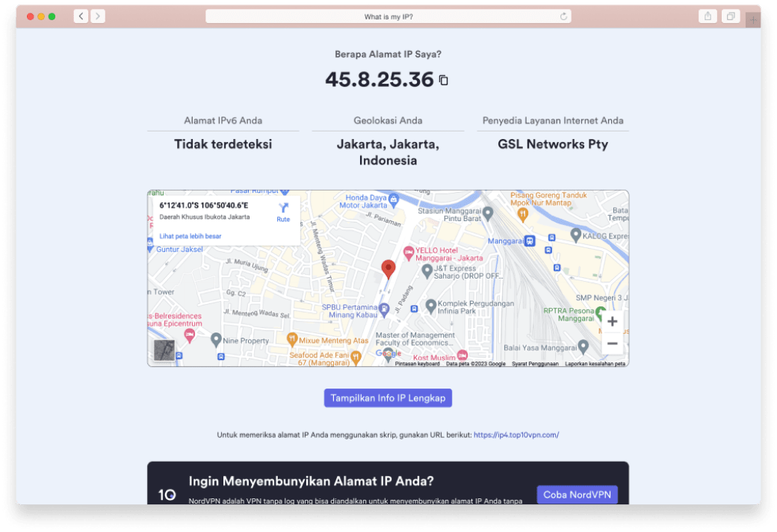Click Syarat Penggunaan map link
The height and width of the screenshot is (532, 777).
click(x=535, y=364)
